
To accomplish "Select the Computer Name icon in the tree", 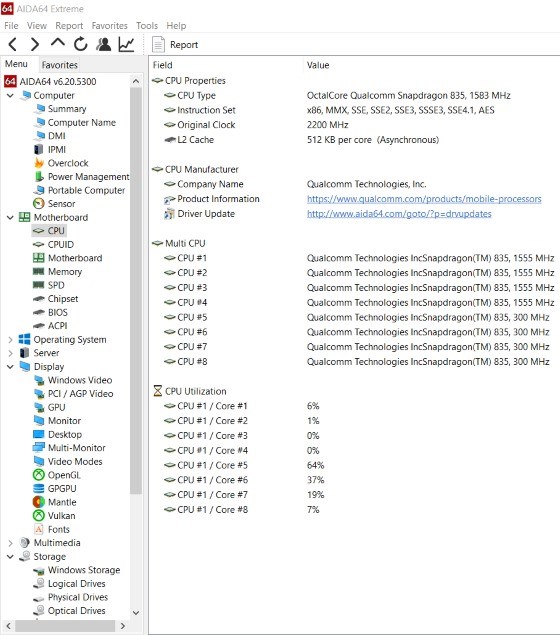I will 39,122.
